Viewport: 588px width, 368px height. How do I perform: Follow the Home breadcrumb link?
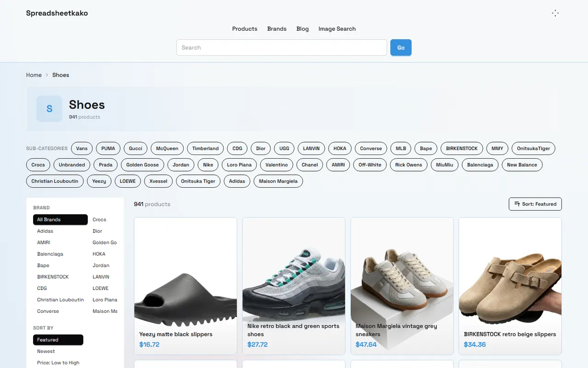click(x=34, y=75)
